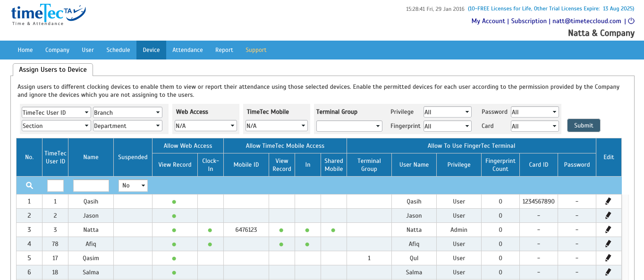Open the Branch dropdown
The width and height of the screenshot is (644, 280).
[127, 112]
